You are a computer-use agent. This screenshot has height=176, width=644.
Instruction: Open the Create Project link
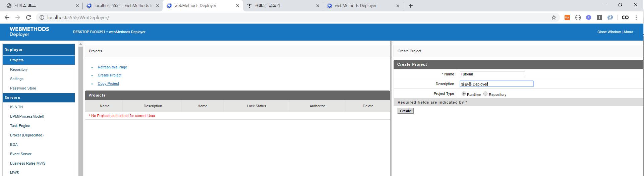(x=110, y=75)
